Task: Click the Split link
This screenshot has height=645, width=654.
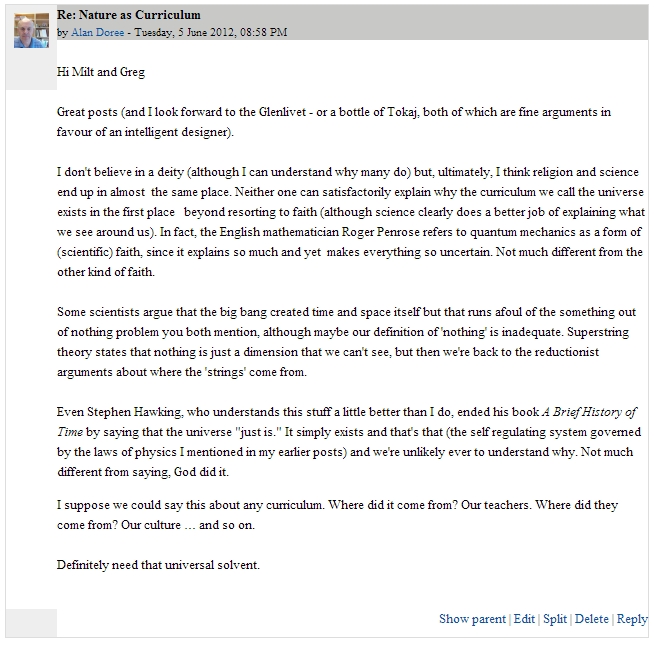Action: pyautogui.click(x=555, y=619)
